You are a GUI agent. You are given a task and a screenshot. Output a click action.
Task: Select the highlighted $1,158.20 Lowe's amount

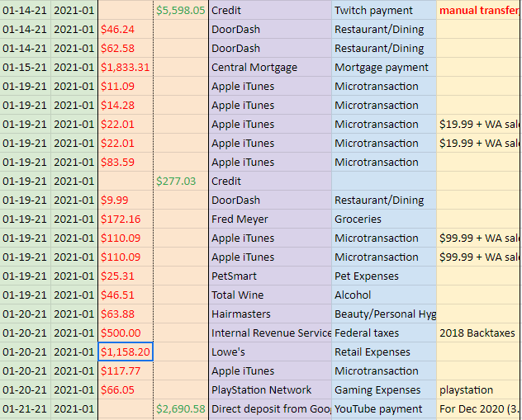(x=126, y=352)
